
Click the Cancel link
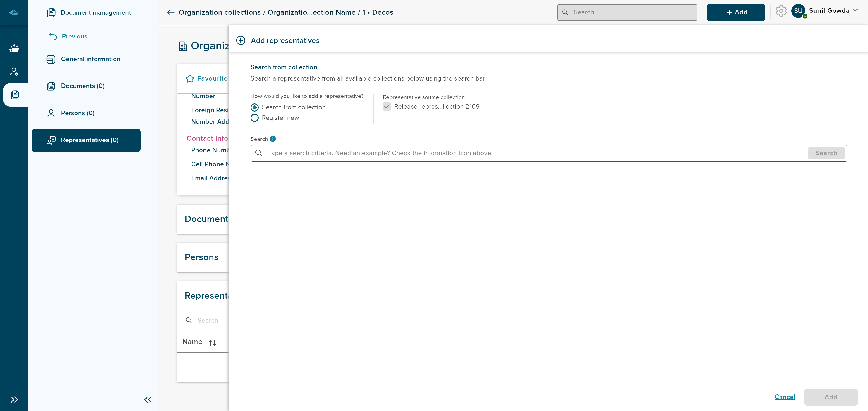[784, 397]
